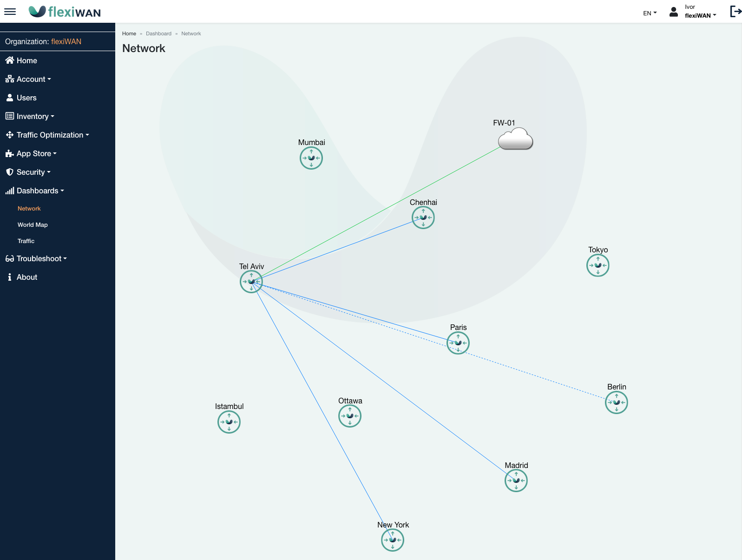This screenshot has height=560, width=742.
Task: Expand the Security sidebar menu
Action: click(x=31, y=172)
